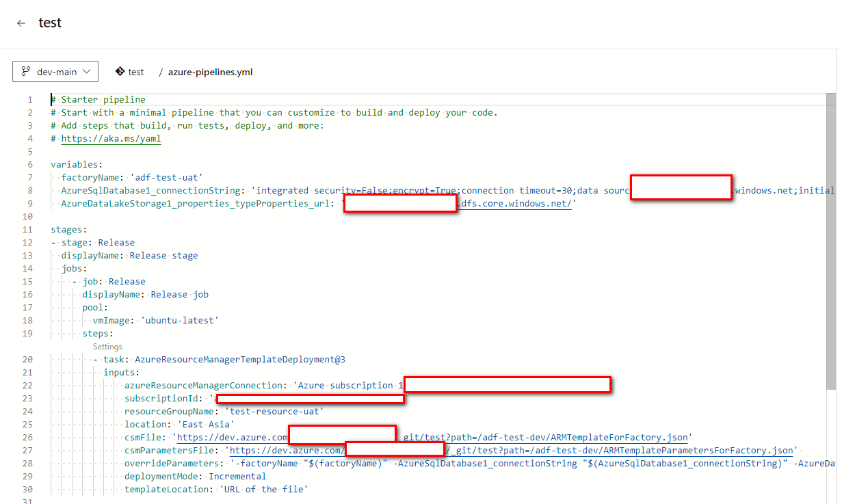Click resourceGroupName value 'test-resource-uat'
842x504 pixels.
point(274,411)
